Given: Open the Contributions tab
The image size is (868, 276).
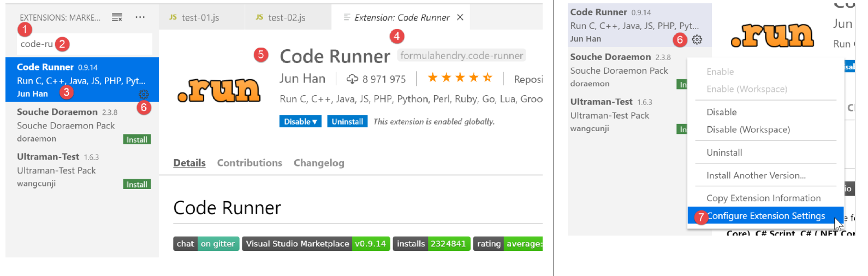Looking at the screenshot, I should [x=249, y=163].
